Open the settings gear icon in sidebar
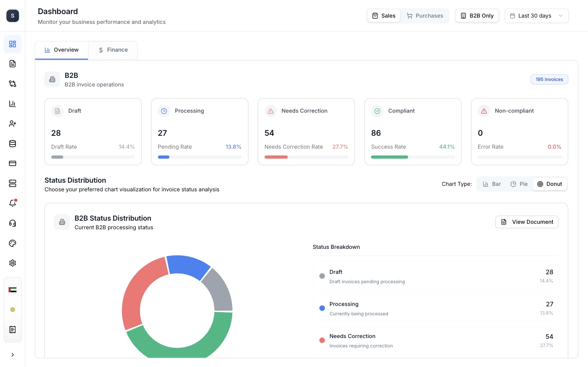This screenshot has height=367, width=588. click(13, 263)
